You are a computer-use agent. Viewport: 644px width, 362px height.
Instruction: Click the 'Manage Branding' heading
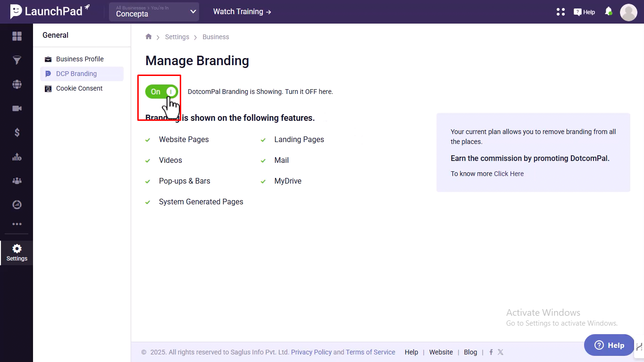197,61
